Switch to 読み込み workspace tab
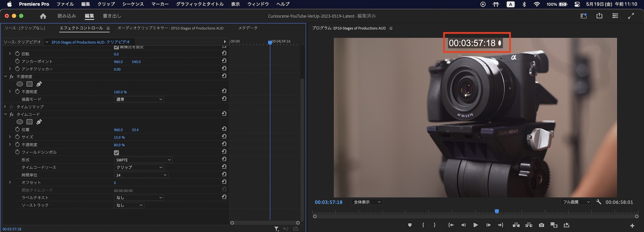This screenshot has width=644, height=232. click(67, 16)
